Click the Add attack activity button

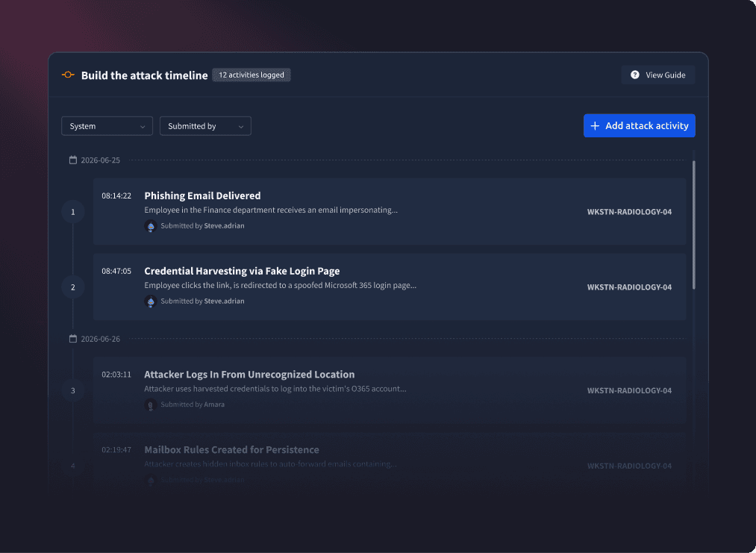click(640, 126)
